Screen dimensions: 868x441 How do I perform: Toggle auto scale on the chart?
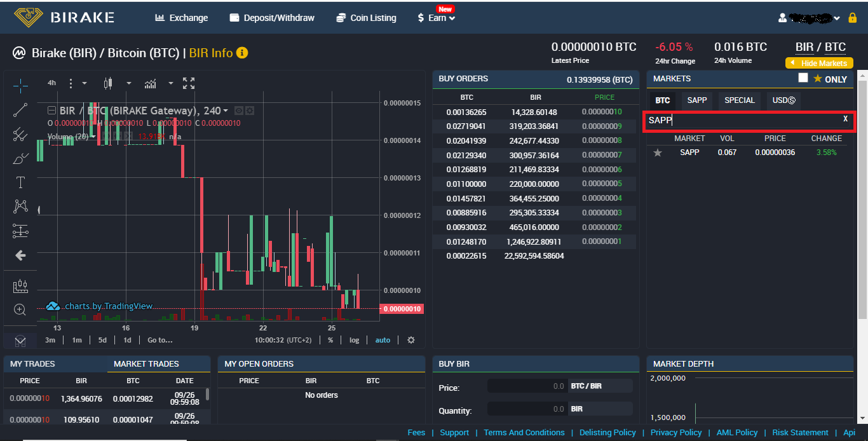pyautogui.click(x=383, y=340)
